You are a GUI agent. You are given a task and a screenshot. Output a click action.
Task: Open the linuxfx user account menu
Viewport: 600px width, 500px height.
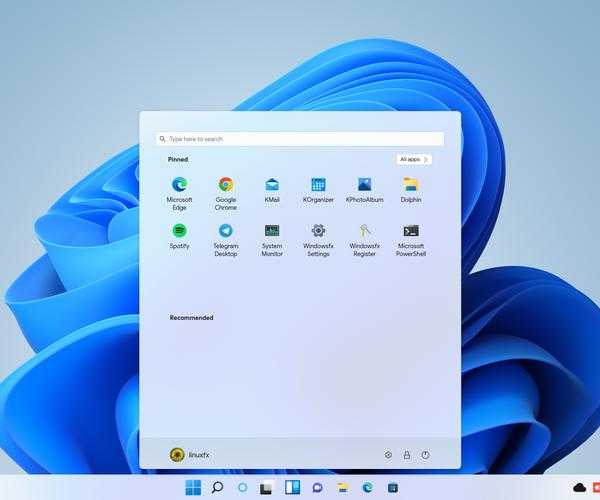tap(189, 454)
